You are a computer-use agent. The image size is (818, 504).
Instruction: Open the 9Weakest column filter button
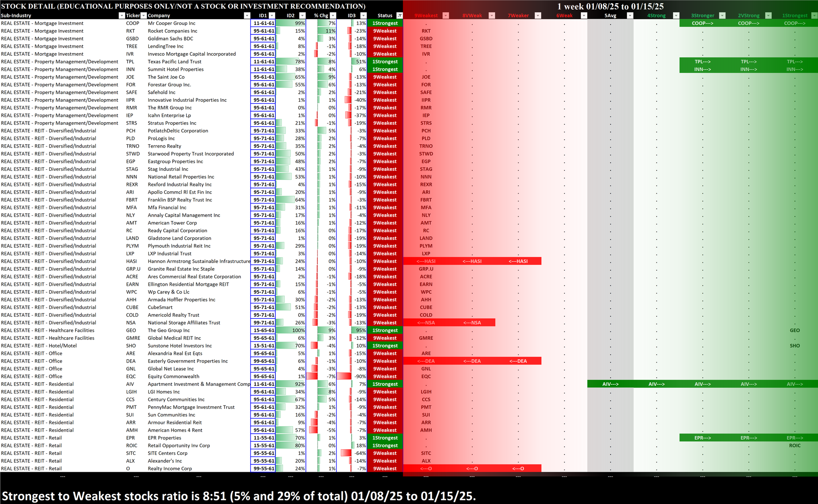(446, 16)
